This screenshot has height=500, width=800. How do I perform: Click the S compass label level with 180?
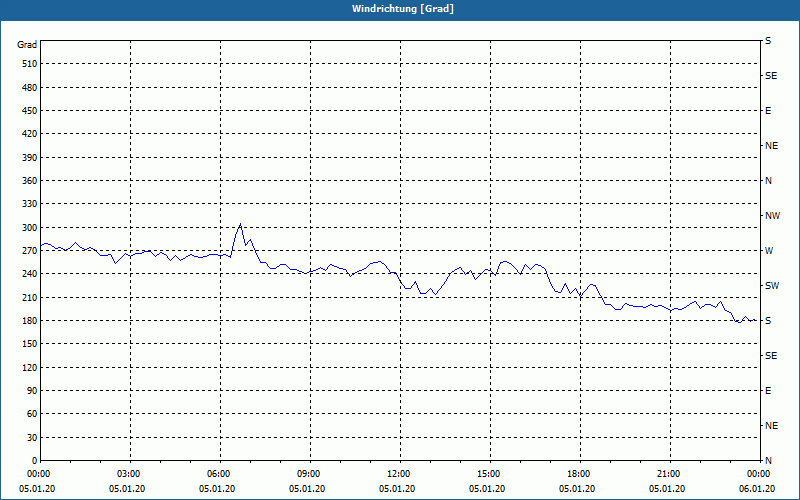(768, 320)
